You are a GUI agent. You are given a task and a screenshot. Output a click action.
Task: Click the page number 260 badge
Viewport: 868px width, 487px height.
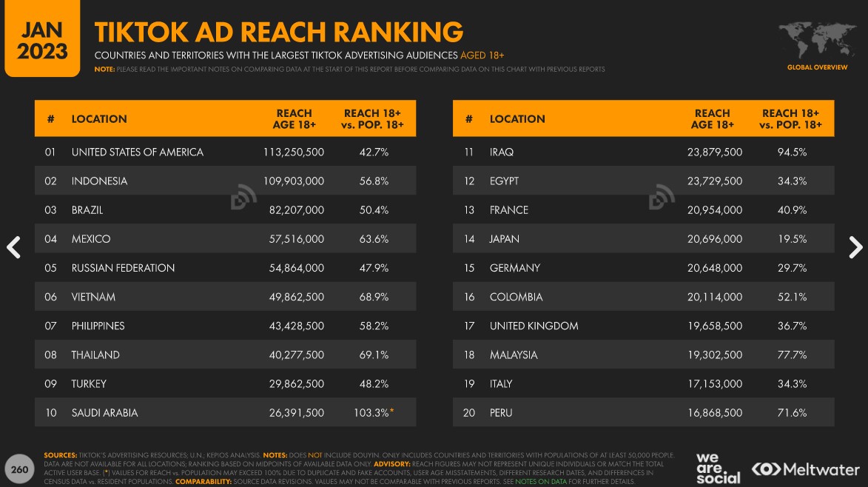coord(19,469)
